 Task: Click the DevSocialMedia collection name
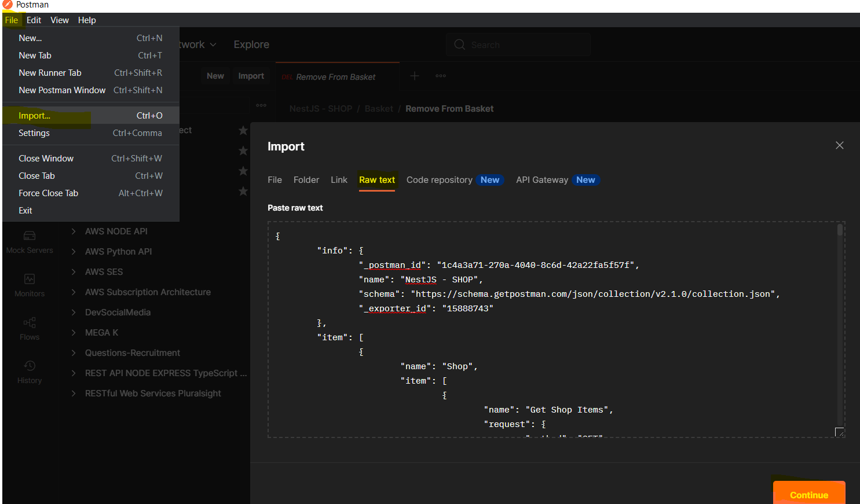point(118,312)
